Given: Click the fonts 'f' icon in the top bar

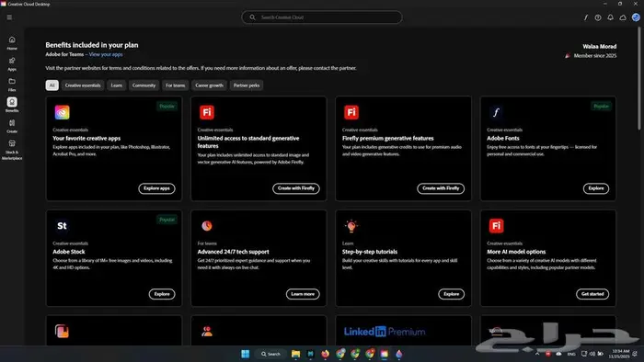Looking at the screenshot, I should pos(586,17).
